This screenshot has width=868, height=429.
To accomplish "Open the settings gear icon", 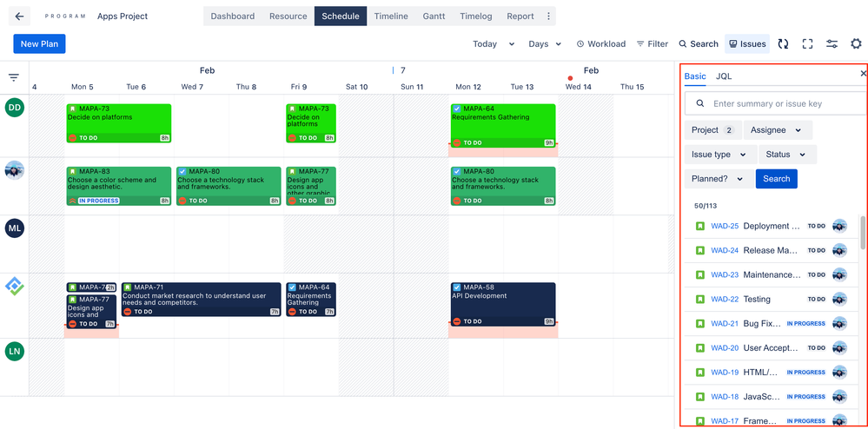I will (x=857, y=43).
